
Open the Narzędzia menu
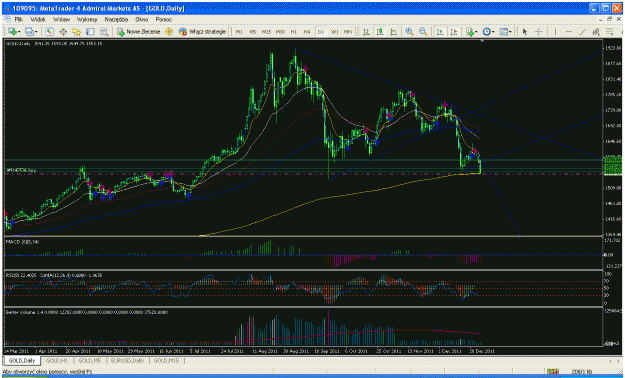tap(116, 19)
